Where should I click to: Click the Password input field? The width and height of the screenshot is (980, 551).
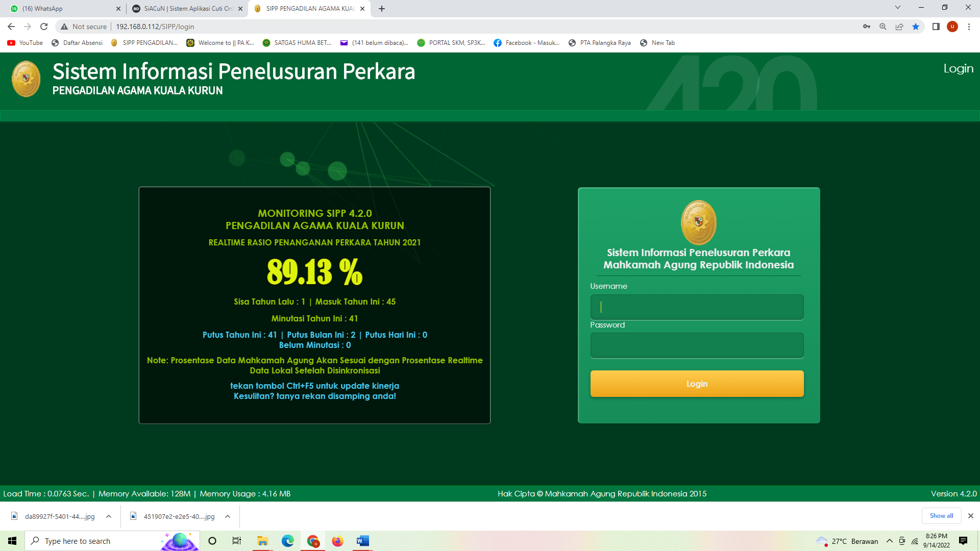point(697,345)
